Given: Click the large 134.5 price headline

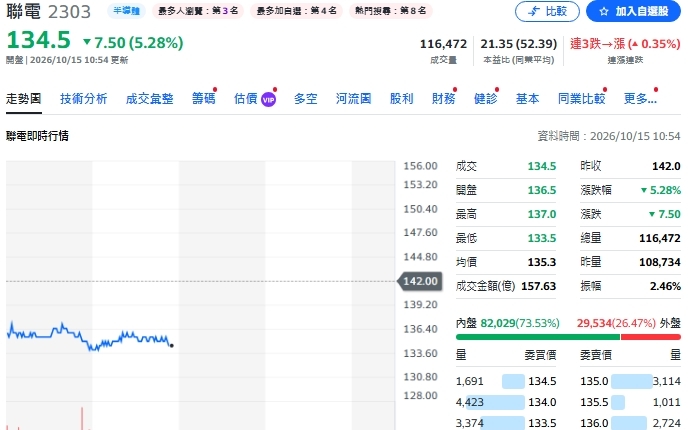Looking at the screenshot, I should pyautogui.click(x=38, y=40).
